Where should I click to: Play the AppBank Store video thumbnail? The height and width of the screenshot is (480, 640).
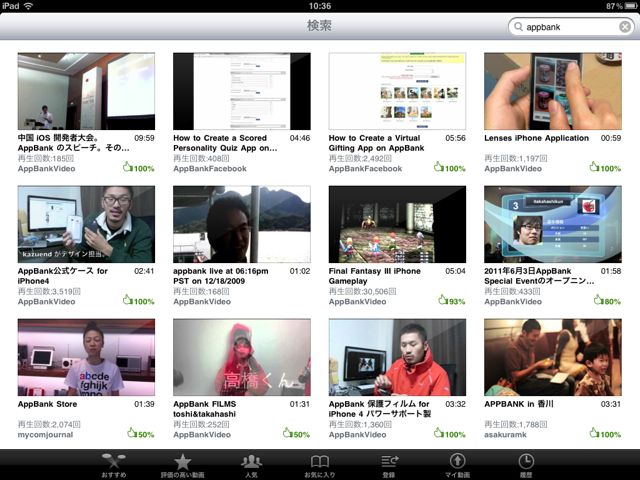pyautogui.click(x=86, y=357)
